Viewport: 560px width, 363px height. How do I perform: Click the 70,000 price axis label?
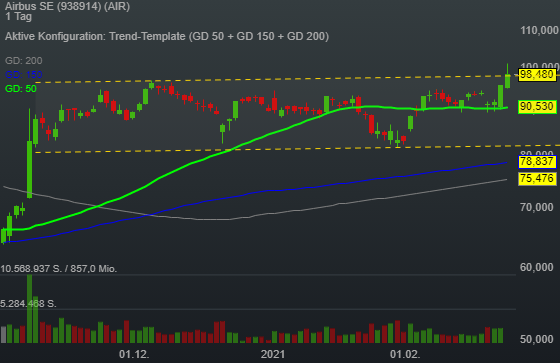coord(537,207)
